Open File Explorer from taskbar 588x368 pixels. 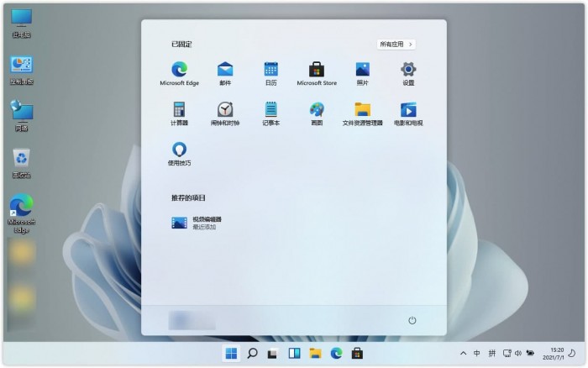[x=315, y=354]
